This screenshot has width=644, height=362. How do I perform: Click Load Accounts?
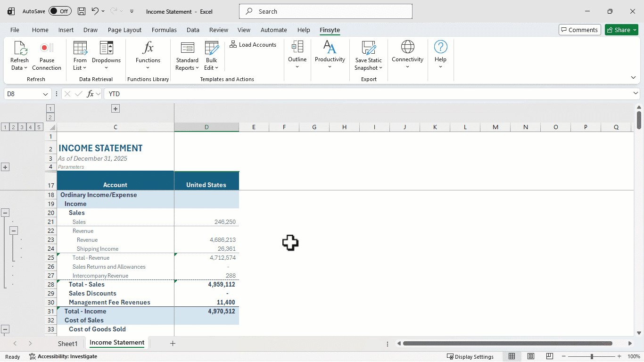point(253,45)
